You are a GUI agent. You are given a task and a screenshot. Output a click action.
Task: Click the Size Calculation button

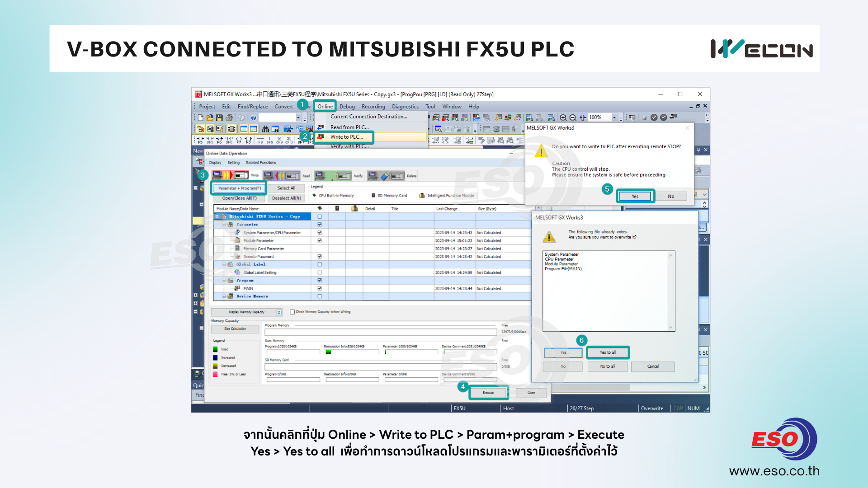pos(235,329)
